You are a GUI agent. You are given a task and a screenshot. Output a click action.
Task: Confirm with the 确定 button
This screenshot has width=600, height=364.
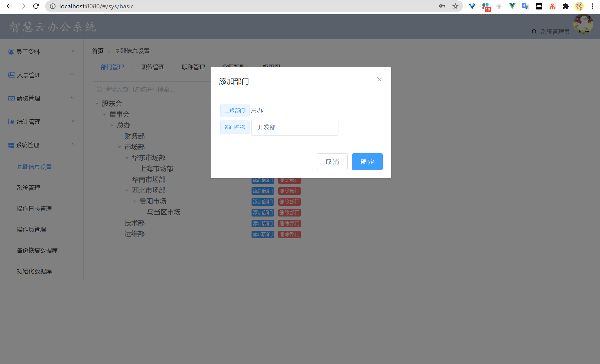[367, 162]
